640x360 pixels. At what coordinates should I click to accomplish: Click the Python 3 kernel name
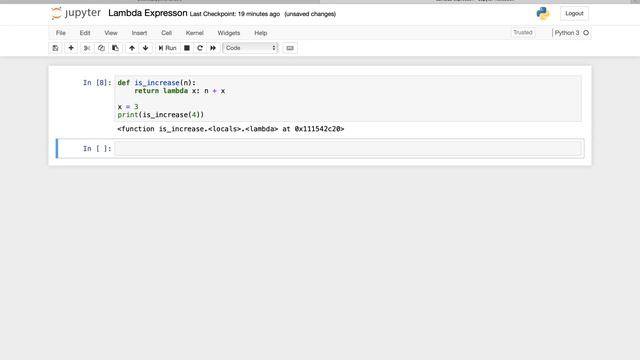(567, 33)
